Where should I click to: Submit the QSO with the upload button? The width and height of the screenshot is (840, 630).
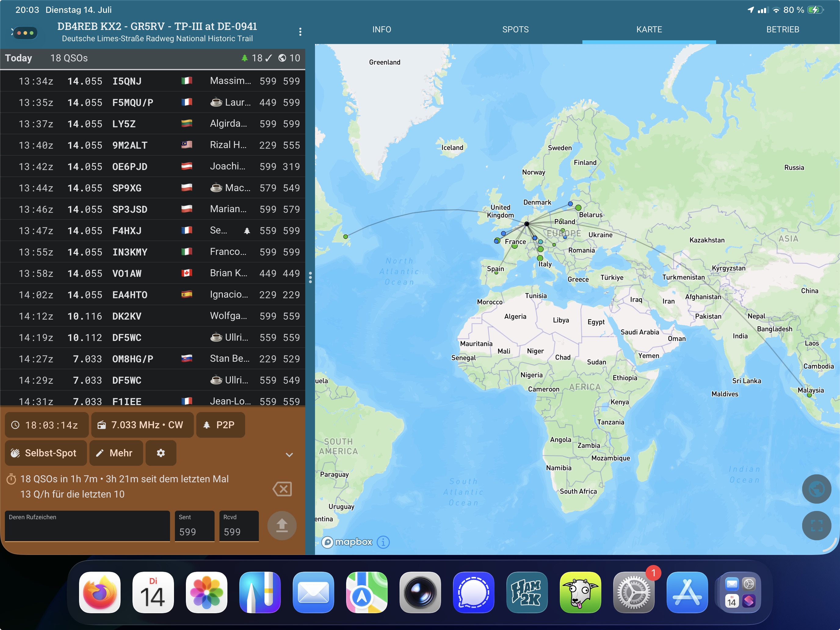(282, 526)
